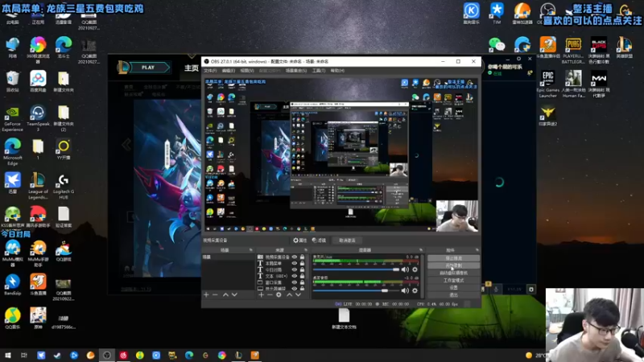
Task: Toggle lock on the 视频采集设备 source
Action: point(303,257)
